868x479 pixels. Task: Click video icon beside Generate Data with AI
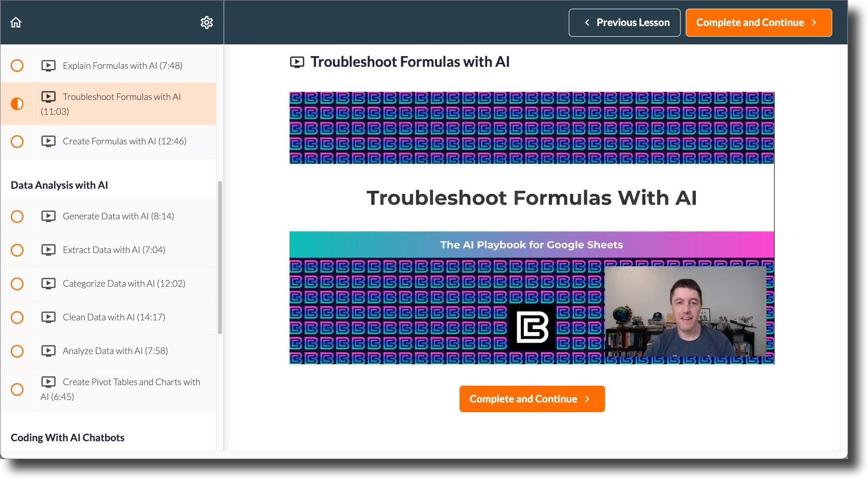click(49, 216)
